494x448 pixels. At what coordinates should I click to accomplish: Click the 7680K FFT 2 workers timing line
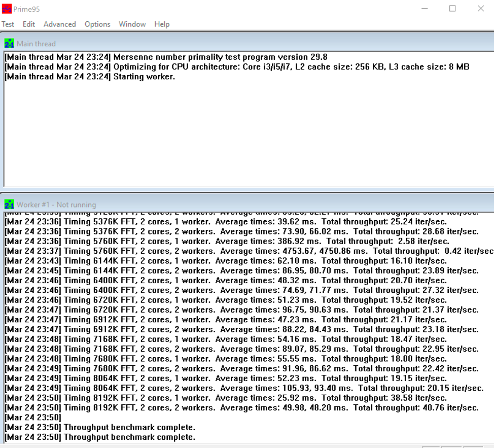pos(241,369)
